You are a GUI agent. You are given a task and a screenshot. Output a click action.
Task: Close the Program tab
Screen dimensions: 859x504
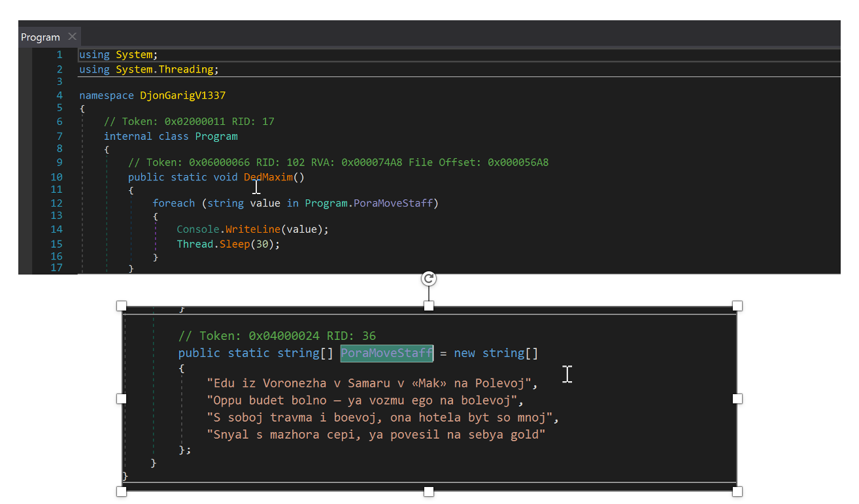tap(72, 37)
